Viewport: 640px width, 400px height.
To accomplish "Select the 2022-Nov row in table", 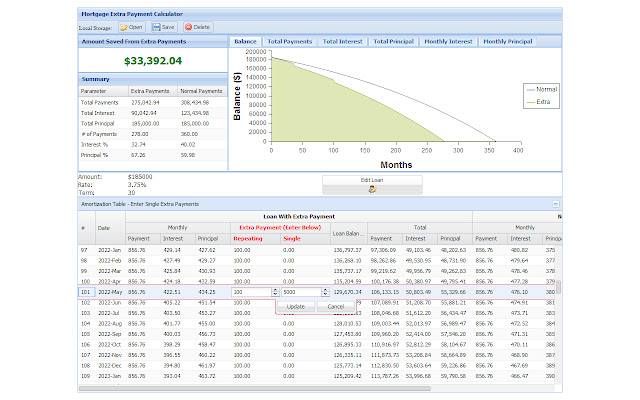I will tap(110, 354).
